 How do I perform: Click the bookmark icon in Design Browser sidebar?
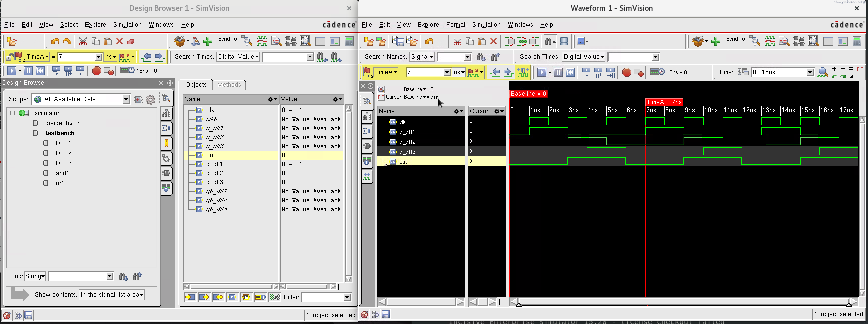166,143
